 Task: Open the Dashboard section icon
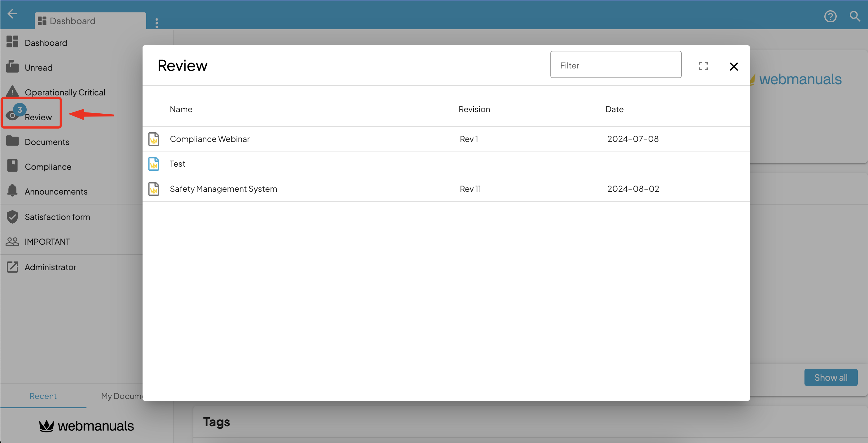tap(12, 42)
